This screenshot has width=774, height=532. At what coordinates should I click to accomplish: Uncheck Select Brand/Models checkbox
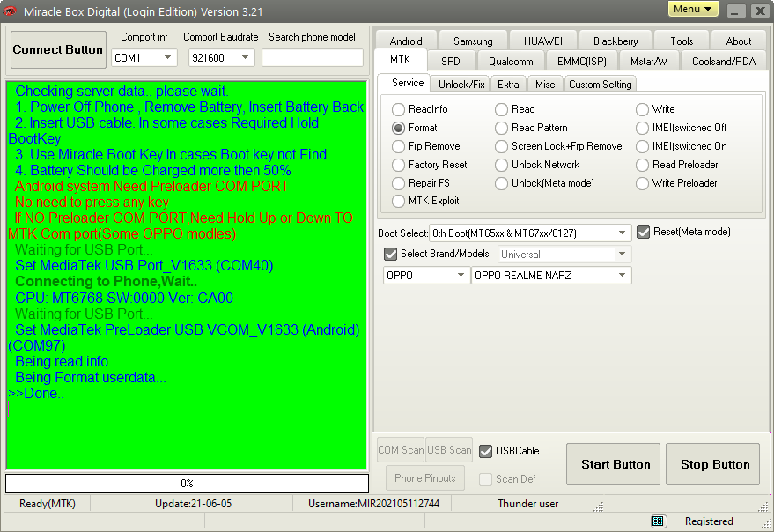[x=390, y=254]
